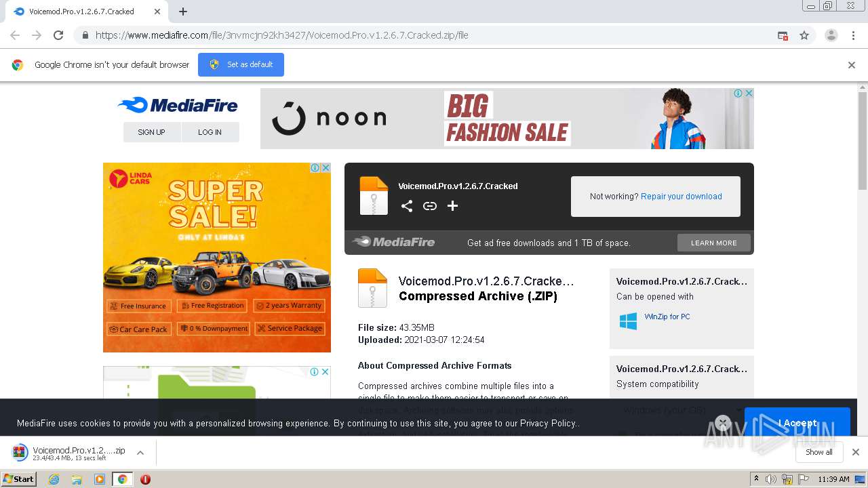Open the File Explorer taskbar icon
Viewport: 868px width, 488px height.
coord(77,479)
